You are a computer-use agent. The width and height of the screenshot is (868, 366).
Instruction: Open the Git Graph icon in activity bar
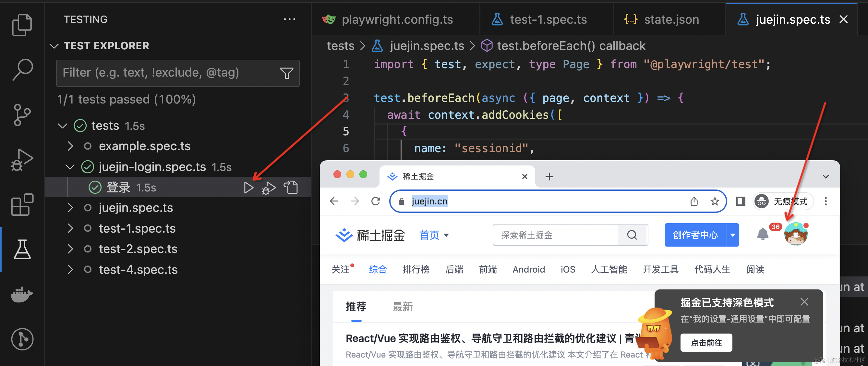pos(22,339)
